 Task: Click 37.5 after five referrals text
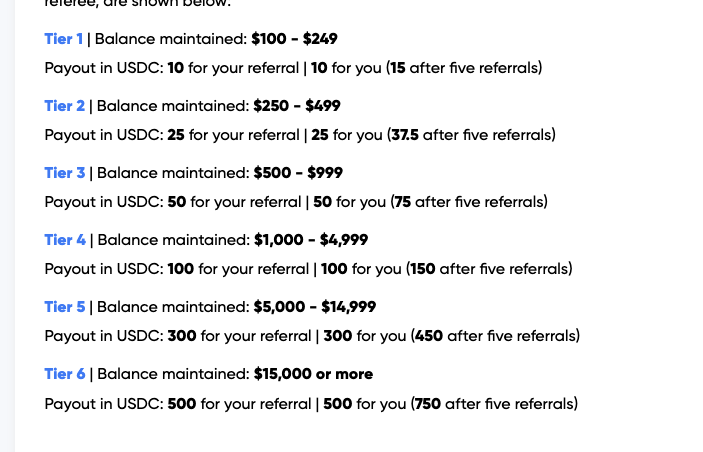point(472,135)
